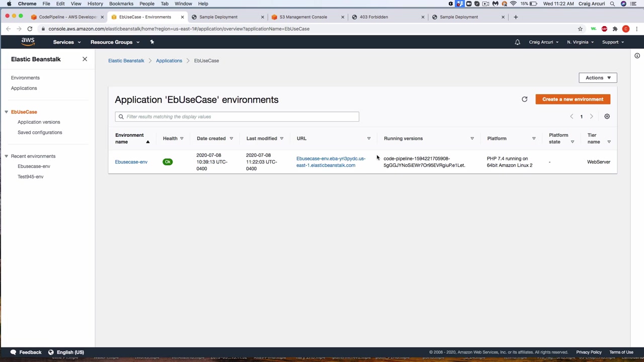Open the Craig Arcuri account dropdown
Screen dimensions: 644x362
(x=543, y=42)
